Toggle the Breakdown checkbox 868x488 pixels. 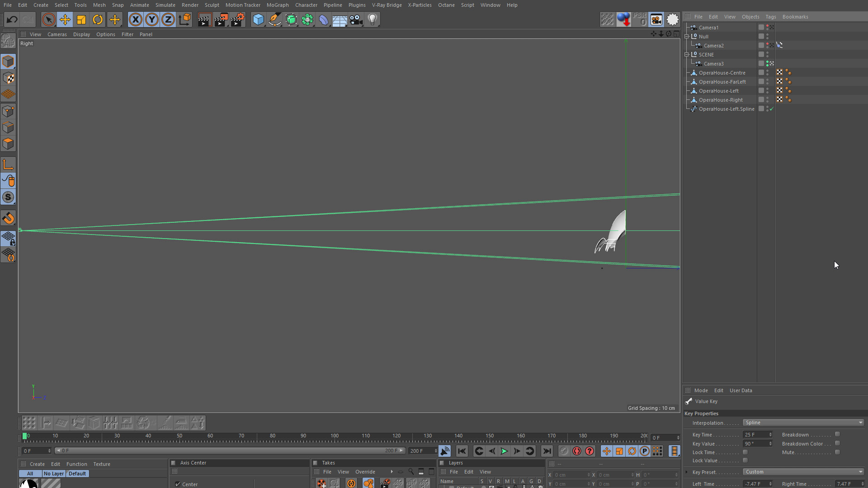(x=837, y=434)
